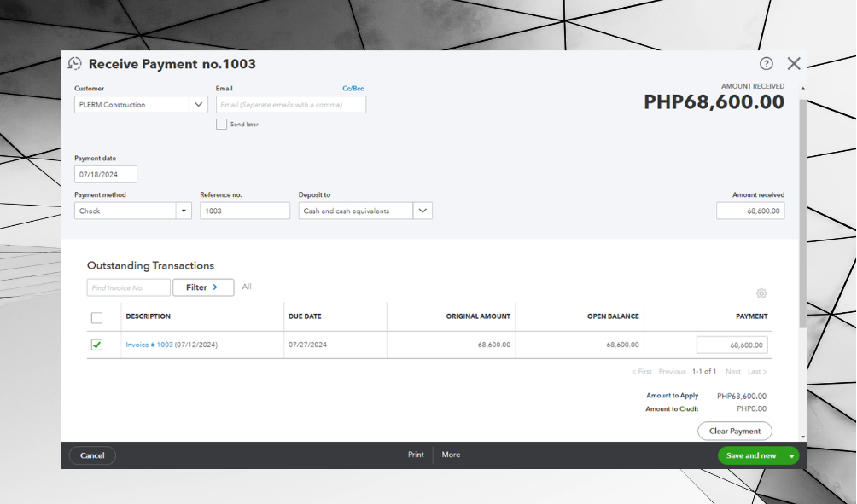The width and height of the screenshot is (857, 504).
Task: Click the Save and new button
Action: click(751, 456)
